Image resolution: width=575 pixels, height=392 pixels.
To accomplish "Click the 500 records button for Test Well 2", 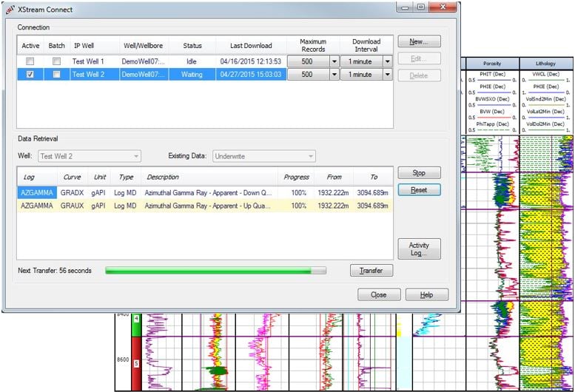I will pyautogui.click(x=309, y=75).
